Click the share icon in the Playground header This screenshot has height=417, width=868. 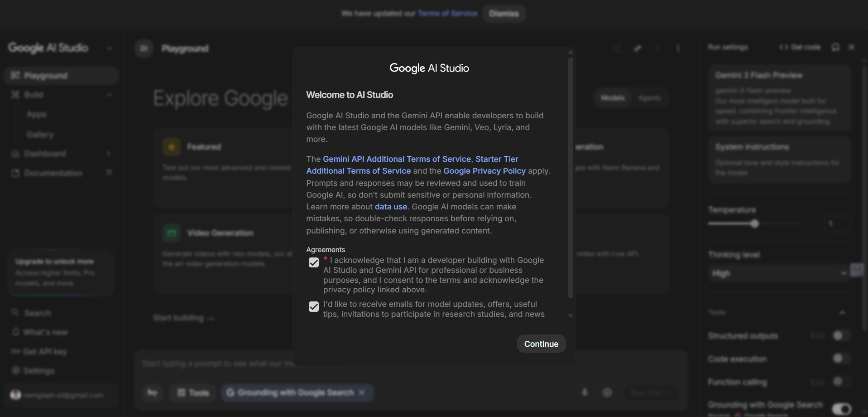click(x=617, y=48)
